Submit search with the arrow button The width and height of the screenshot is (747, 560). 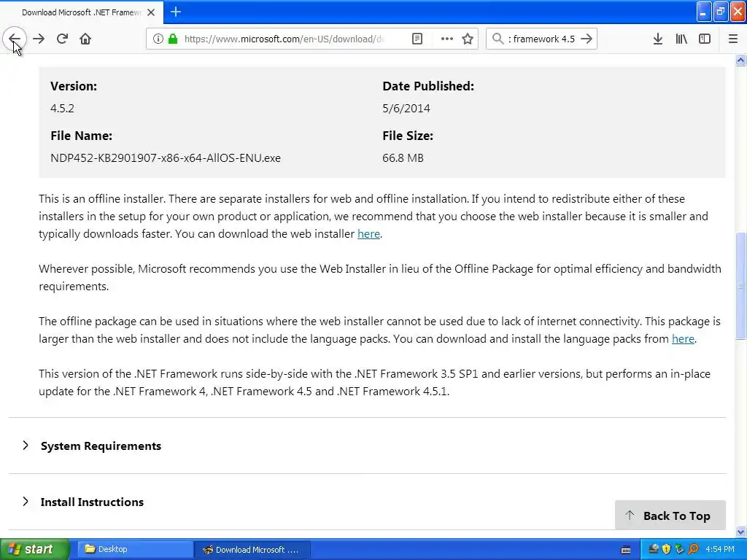587,39
